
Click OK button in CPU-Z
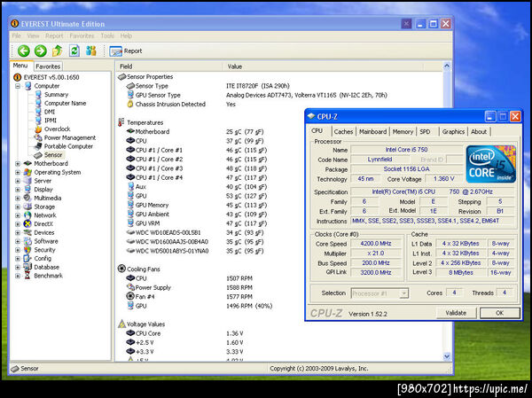click(x=499, y=313)
